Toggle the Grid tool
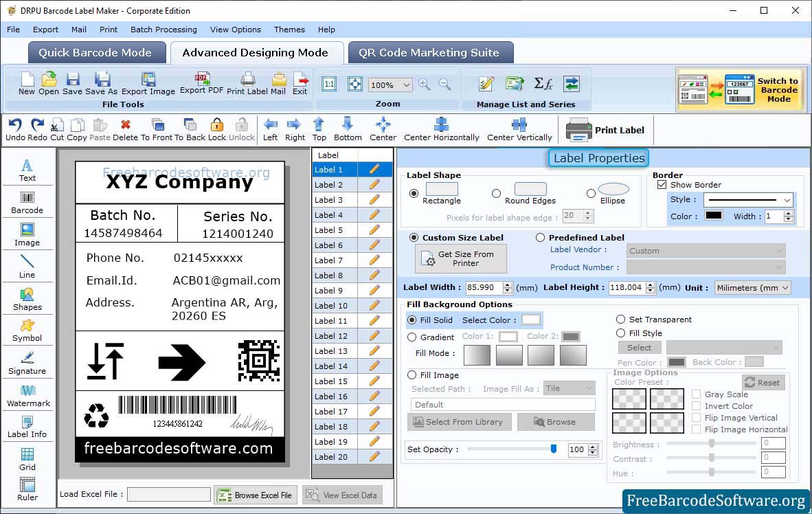This screenshot has height=514, width=812. [27, 459]
